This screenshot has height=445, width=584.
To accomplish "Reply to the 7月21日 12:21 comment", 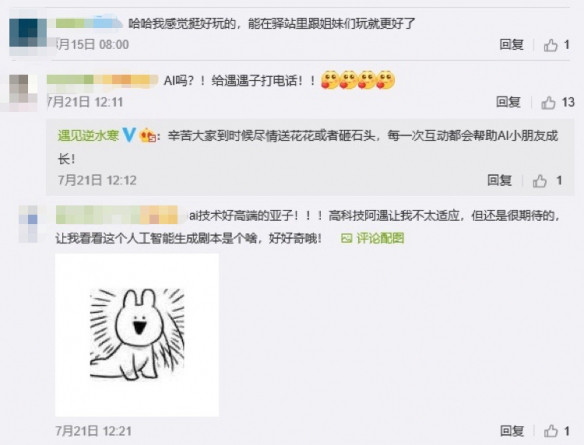I will click(512, 431).
